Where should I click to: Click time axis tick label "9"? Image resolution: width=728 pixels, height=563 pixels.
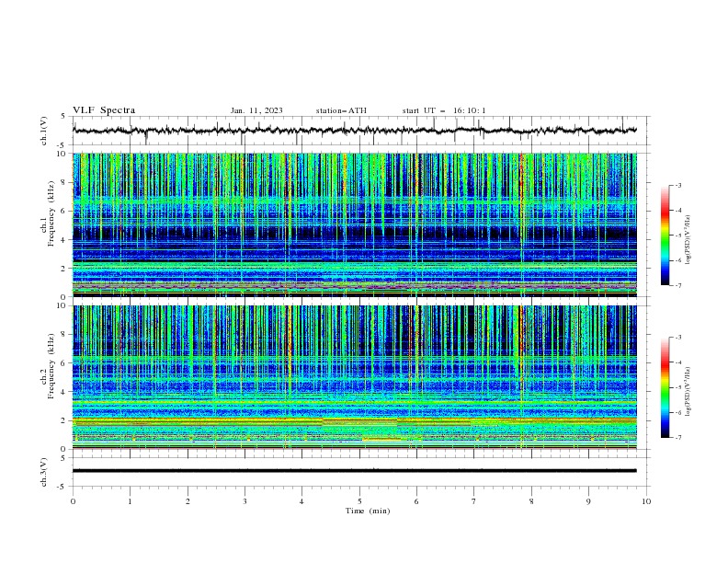pos(588,501)
